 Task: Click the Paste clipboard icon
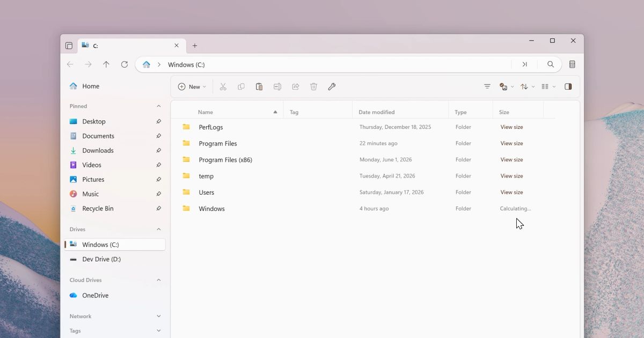[259, 86]
